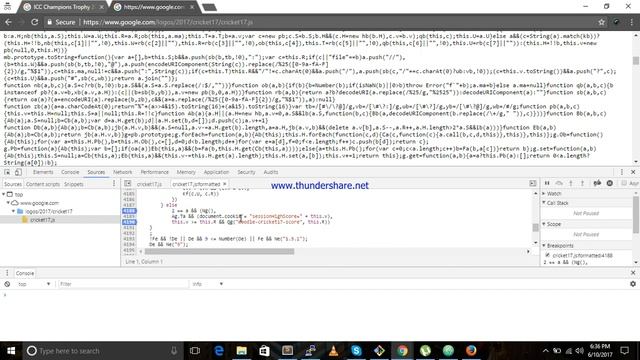640x360 pixels.
Task: Open Firefox from the taskbar
Action: (x=471, y=351)
